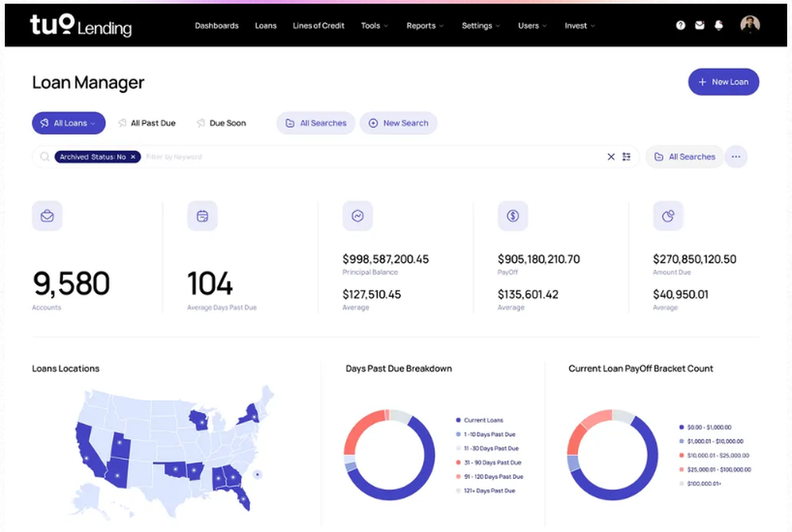
Task: Click $0.00 - $1,000.00 legend dot
Action: 681,427
